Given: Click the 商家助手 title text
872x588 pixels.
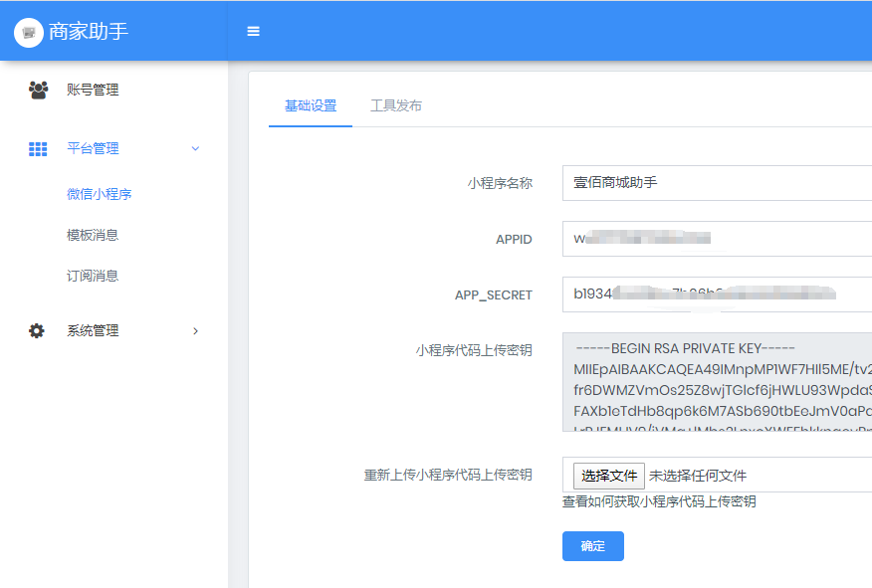Looking at the screenshot, I should tap(89, 32).
